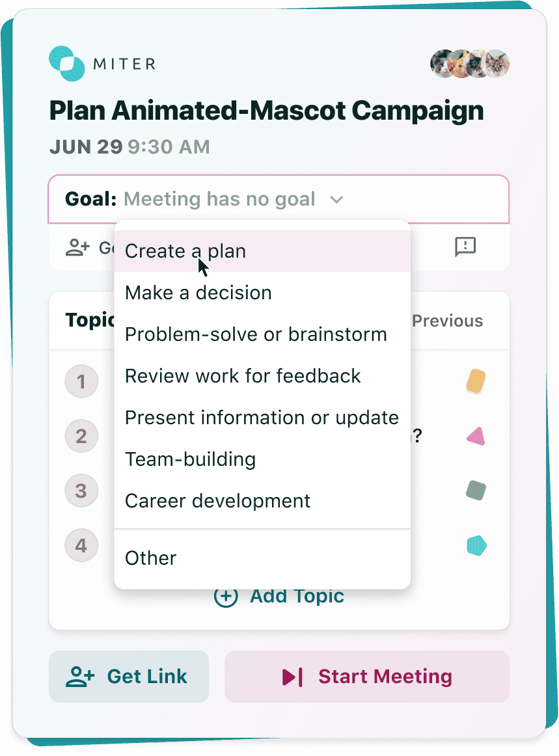Click the teal pentagon icon for topic 4

click(476, 545)
